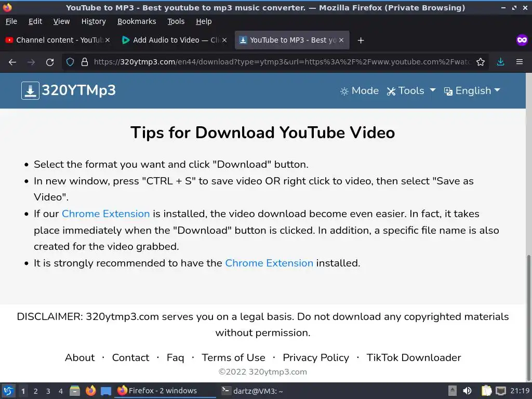Select the YouTube to MP3 tab
The image size is (532, 399).
pyautogui.click(x=292, y=40)
